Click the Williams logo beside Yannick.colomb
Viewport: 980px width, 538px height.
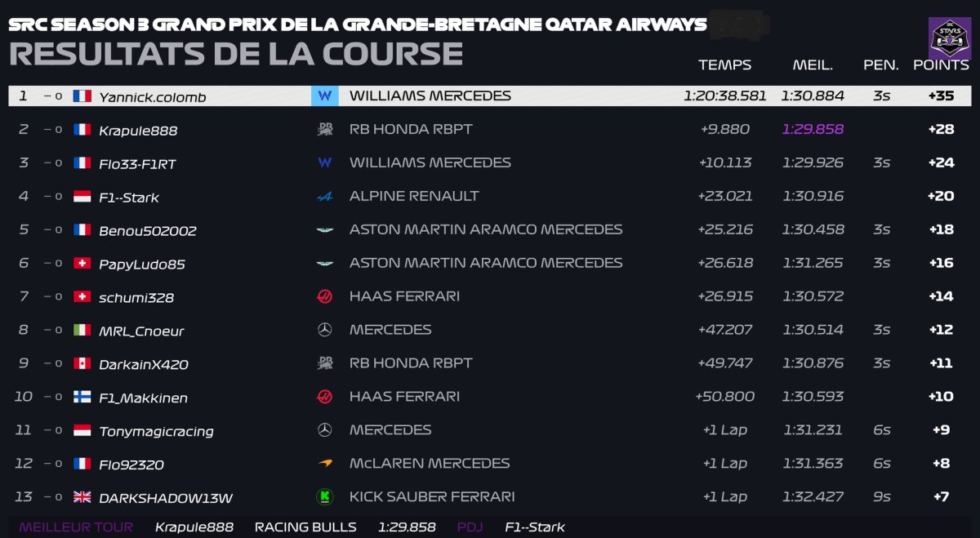point(324,96)
